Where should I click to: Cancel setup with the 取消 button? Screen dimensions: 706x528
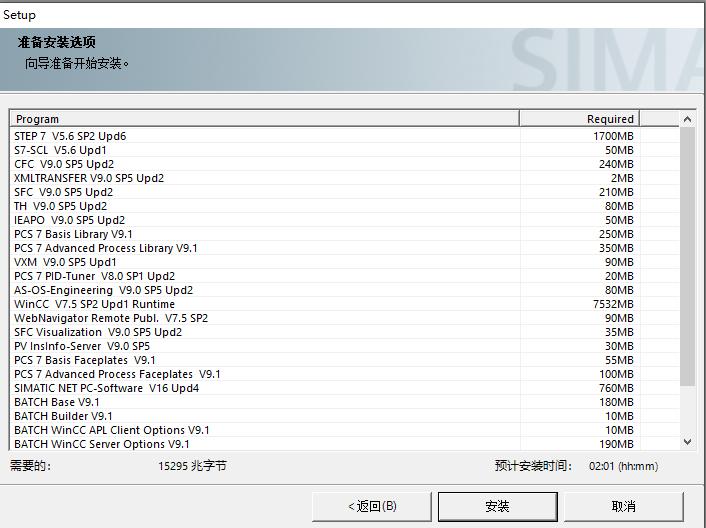[624, 506]
